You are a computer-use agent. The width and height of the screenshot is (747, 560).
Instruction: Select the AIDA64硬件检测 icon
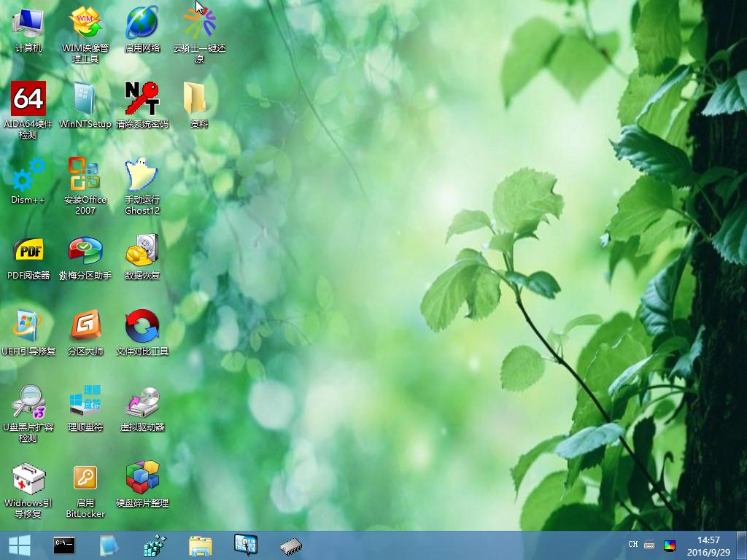point(28,98)
